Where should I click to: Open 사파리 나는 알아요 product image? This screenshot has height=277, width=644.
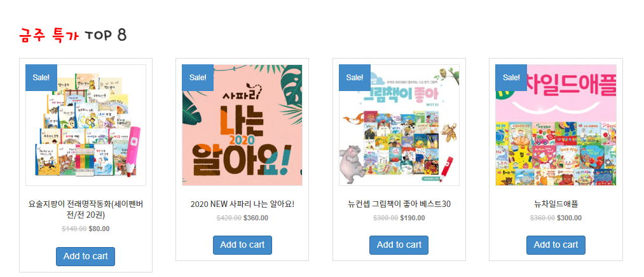pos(242,125)
